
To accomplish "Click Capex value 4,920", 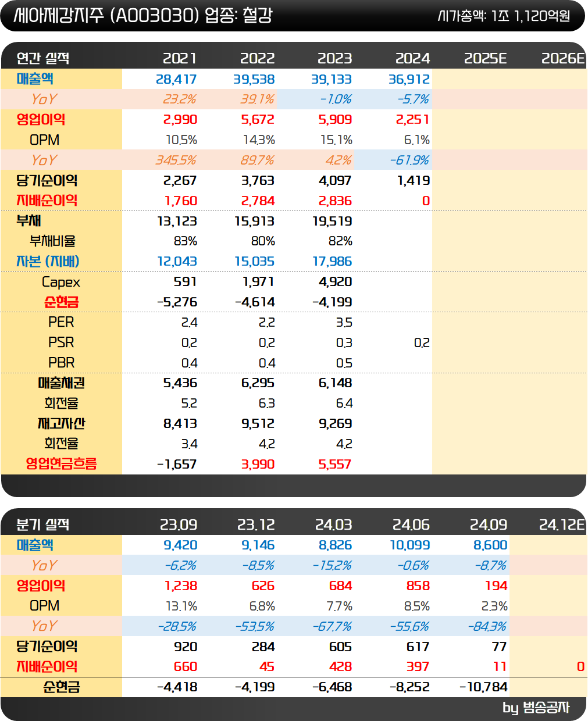I will [x=336, y=282].
